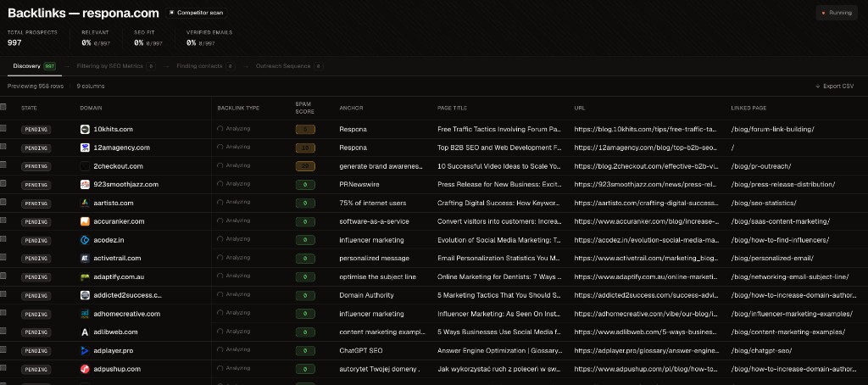Click the adplayer.pro favicon icon
868x385 pixels.
[85, 350]
